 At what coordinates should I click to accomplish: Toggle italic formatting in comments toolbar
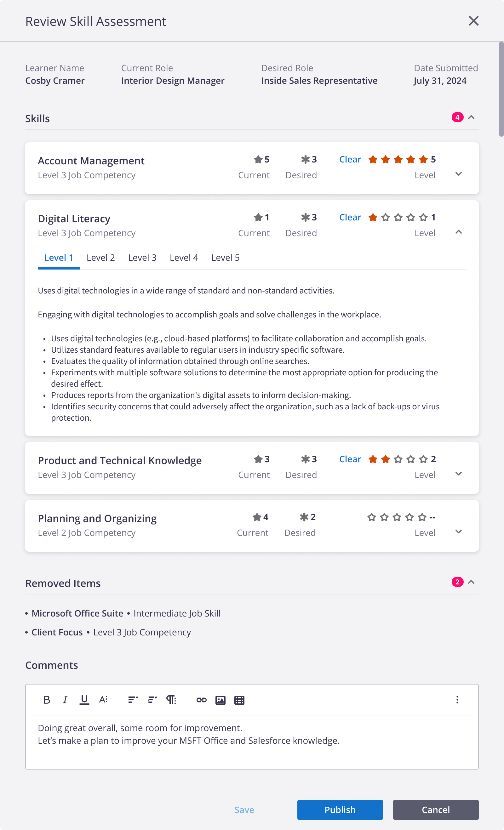pos(65,700)
